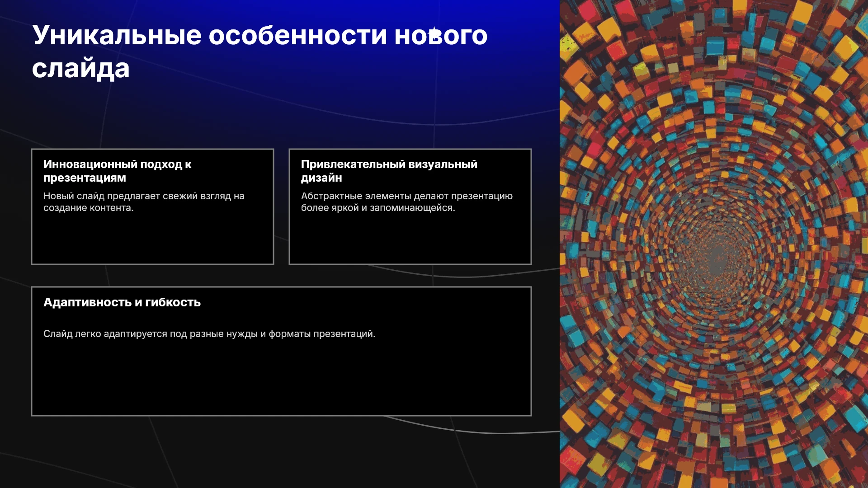Viewport: 868px width, 488px height.
Task: Click the empty lower area of the second card
Action: point(410,239)
